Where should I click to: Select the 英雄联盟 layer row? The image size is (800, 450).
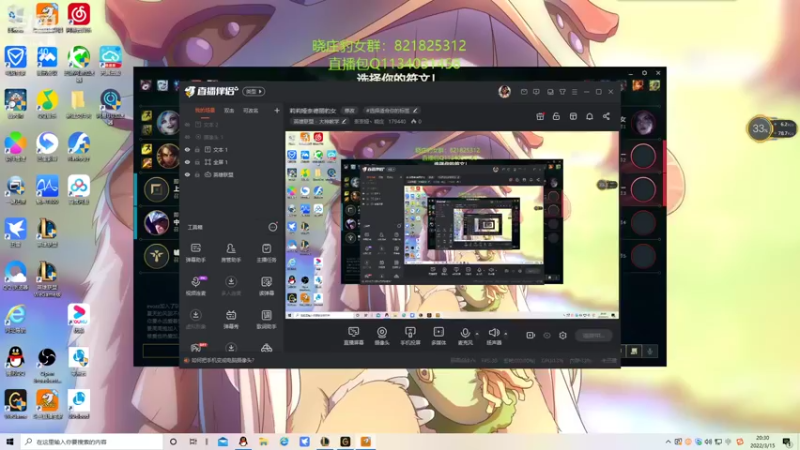click(x=233, y=174)
